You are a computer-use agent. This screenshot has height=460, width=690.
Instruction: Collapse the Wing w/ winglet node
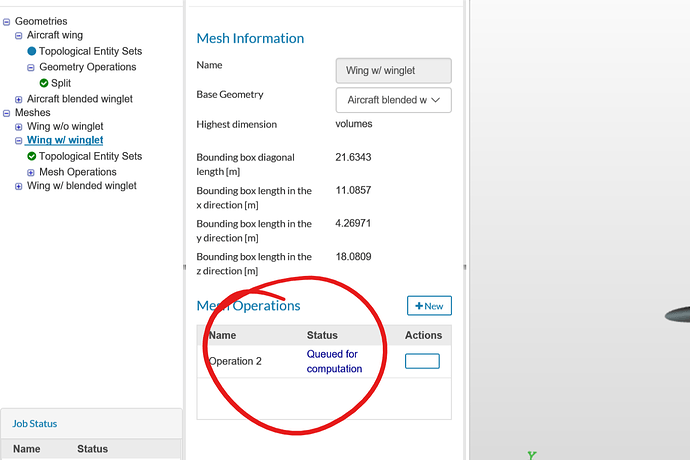(18, 141)
